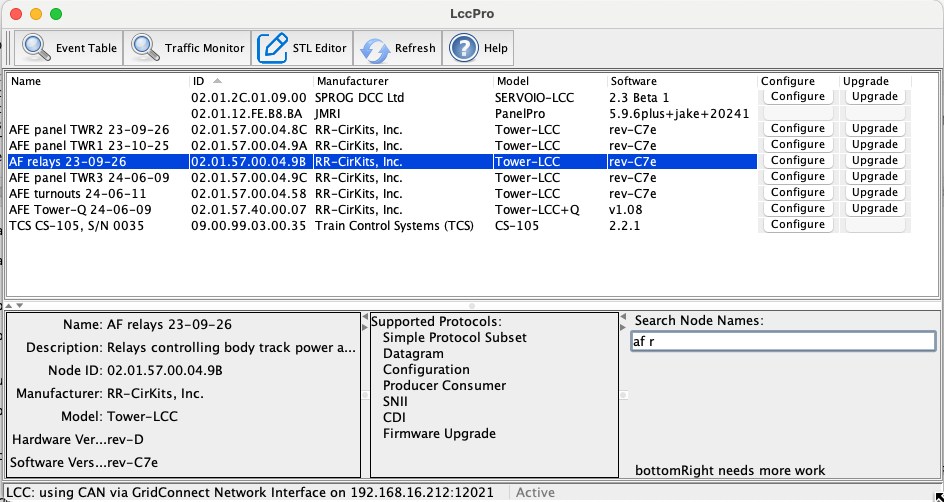Open the Help toolbar button
The width and height of the screenshot is (944, 502).
479,48
